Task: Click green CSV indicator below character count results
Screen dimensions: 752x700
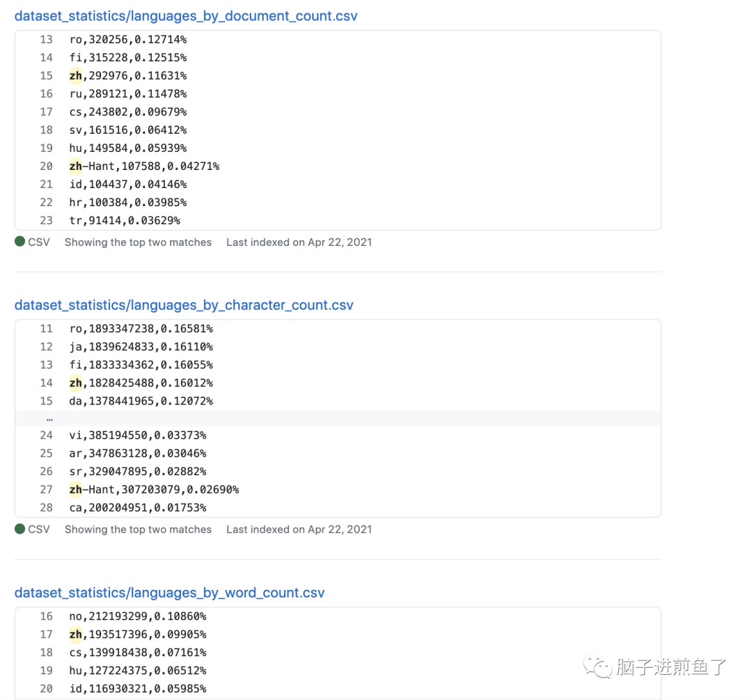Action: (19, 529)
